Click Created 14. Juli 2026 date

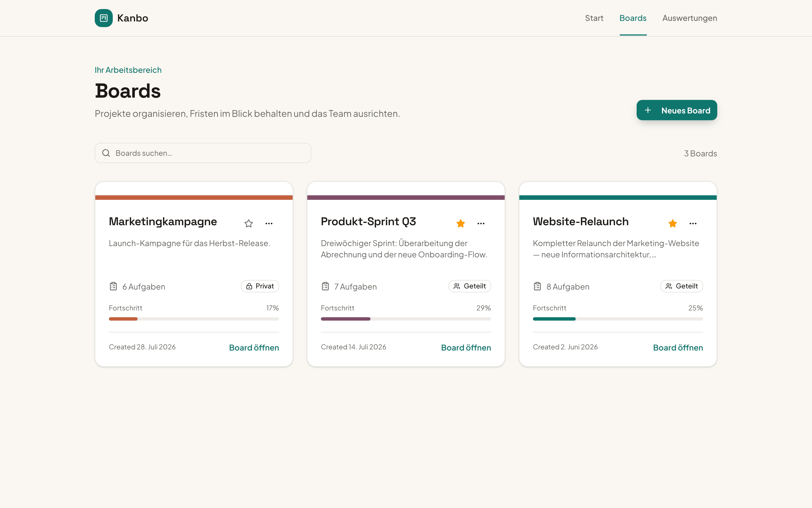click(354, 347)
